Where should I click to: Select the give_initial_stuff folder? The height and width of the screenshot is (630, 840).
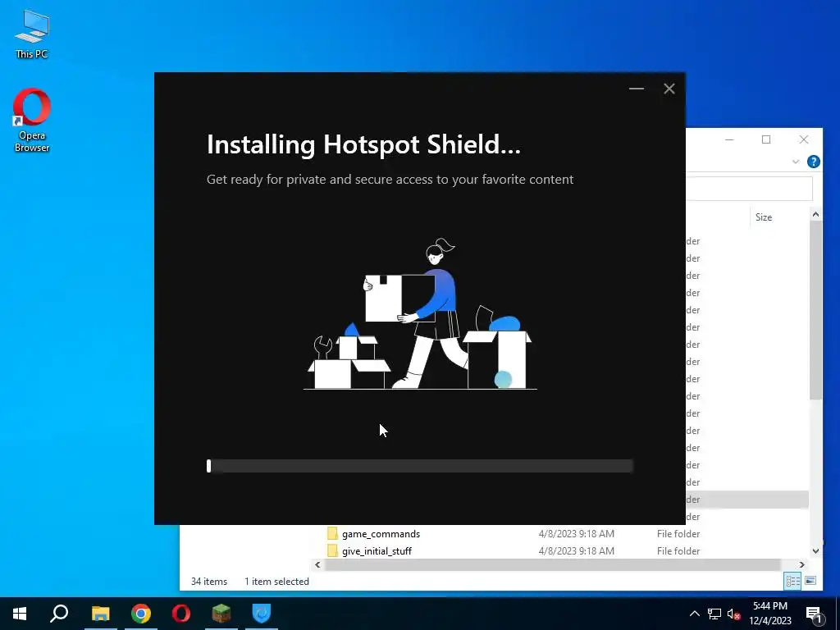pos(377,550)
